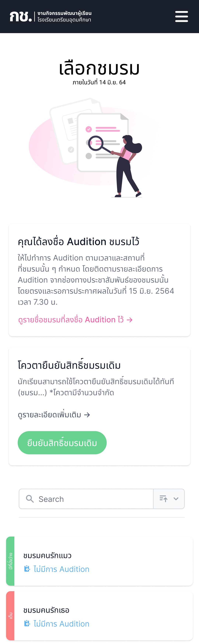The width and height of the screenshot is (199, 644).
Task: Select the ชมรมคนรักเธอ club card
Action: coord(99,615)
